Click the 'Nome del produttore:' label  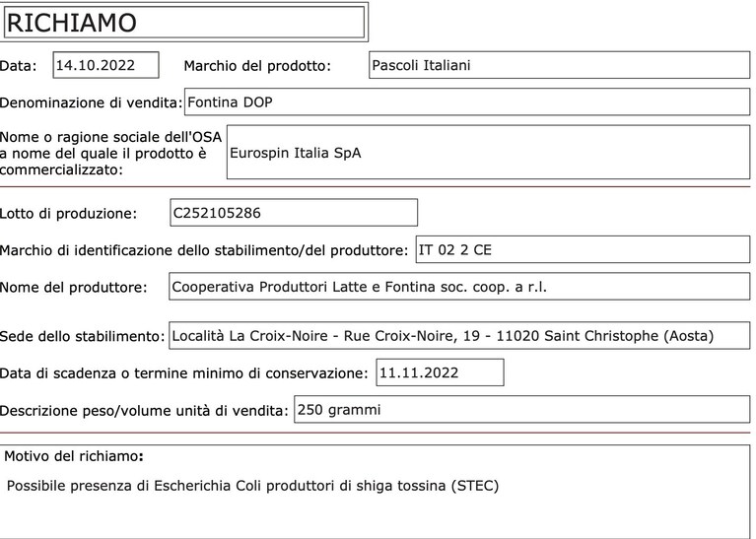click(73, 288)
